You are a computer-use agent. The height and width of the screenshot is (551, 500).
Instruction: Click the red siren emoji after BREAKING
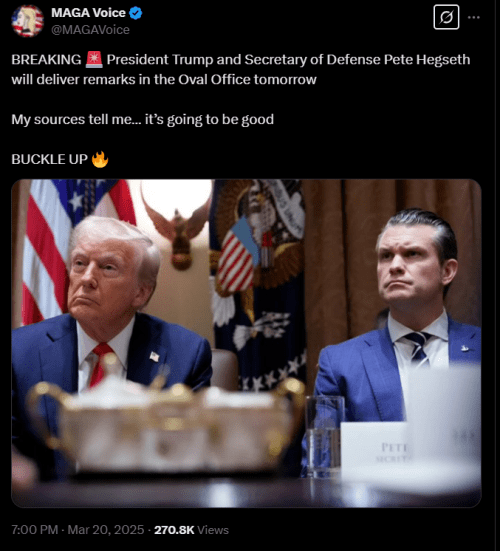coord(94,59)
